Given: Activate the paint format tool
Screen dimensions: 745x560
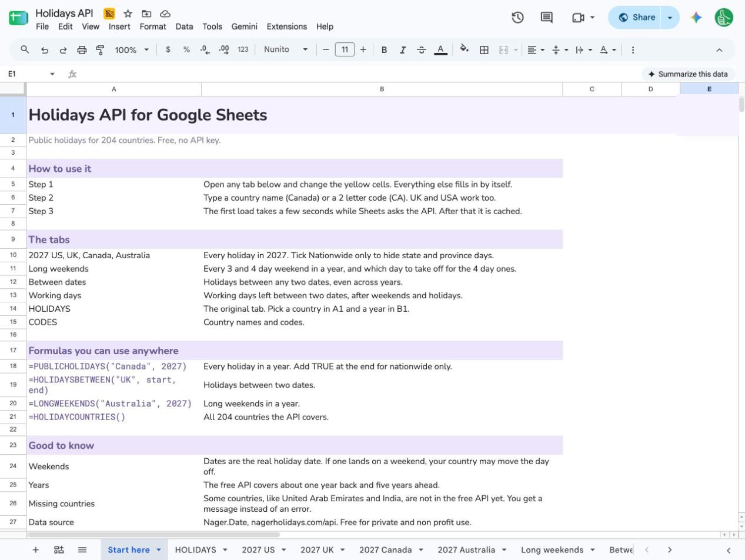Looking at the screenshot, I should (x=100, y=50).
